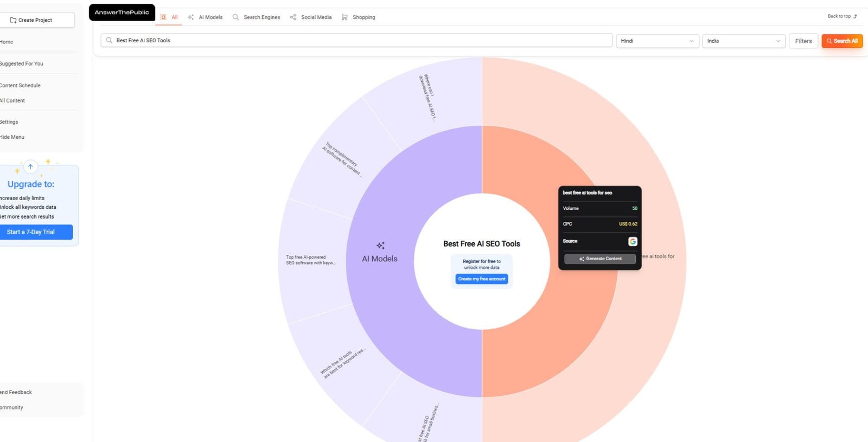Click the CPC value US$ 0.62
The image size is (868, 442).
click(628, 224)
